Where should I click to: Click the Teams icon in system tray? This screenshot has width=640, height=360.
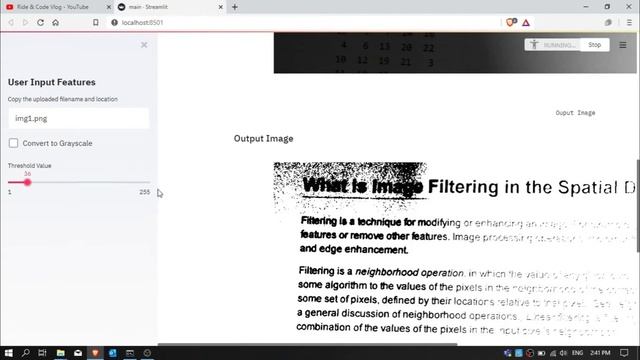point(507,353)
